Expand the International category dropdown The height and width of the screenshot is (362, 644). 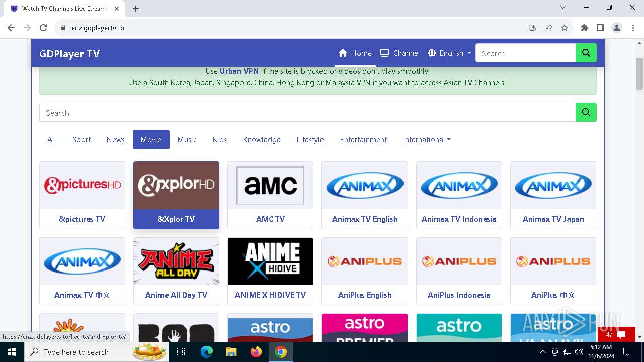click(426, 140)
